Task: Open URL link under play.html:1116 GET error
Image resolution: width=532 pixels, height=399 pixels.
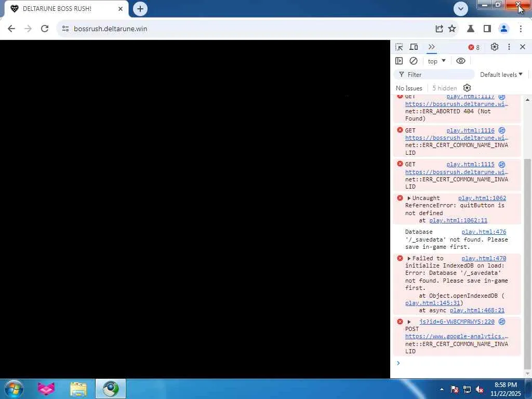Action: (x=456, y=138)
